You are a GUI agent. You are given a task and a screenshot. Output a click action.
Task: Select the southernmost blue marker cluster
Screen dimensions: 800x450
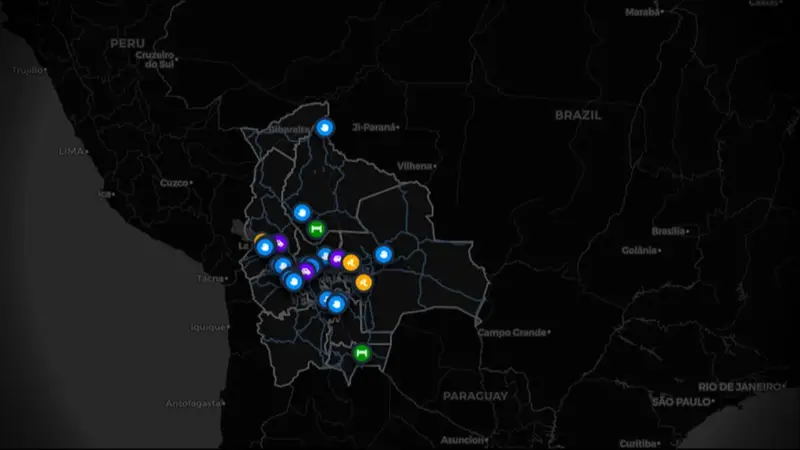(x=336, y=303)
